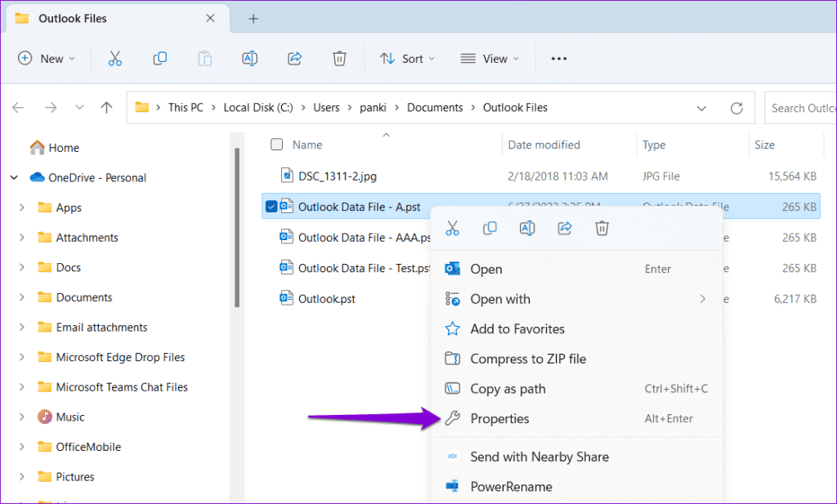
Task: Select the Microsoft Edge Drop Files folder
Action: [120, 357]
